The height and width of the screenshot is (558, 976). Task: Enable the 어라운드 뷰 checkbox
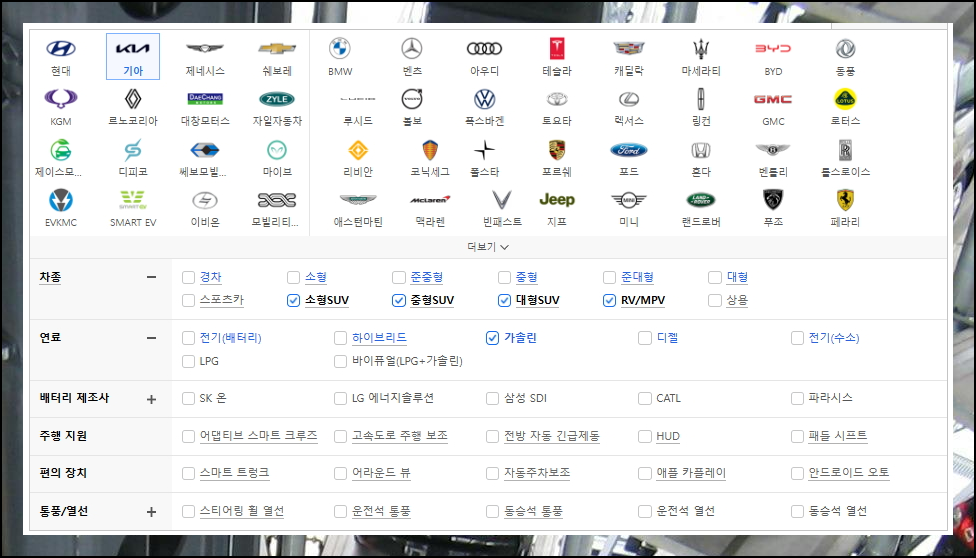coord(340,473)
